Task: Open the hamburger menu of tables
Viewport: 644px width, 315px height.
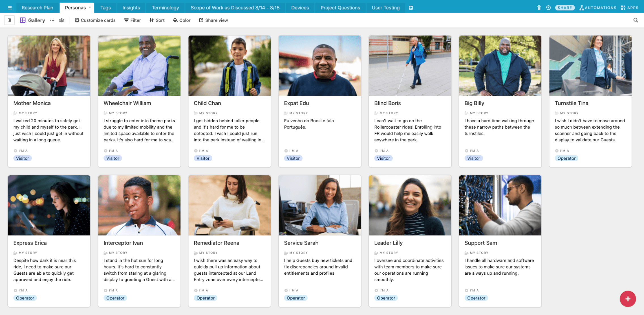Action: point(9,8)
